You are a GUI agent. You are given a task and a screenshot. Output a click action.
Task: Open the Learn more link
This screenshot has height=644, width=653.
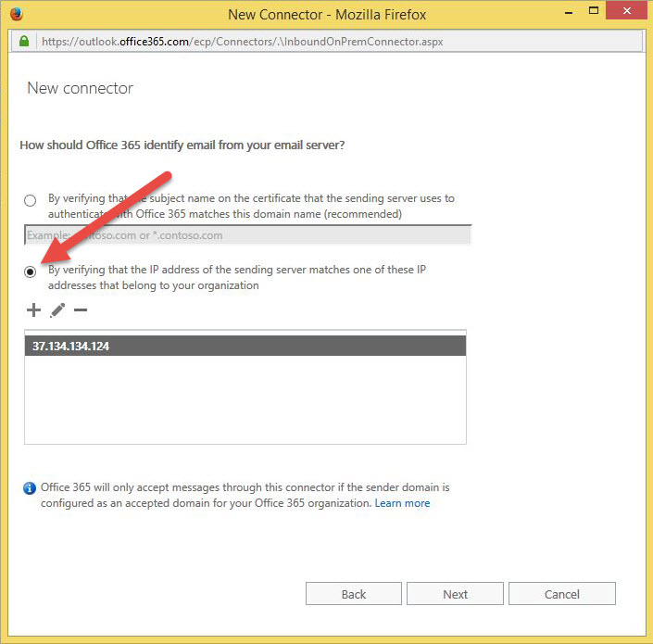click(402, 503)
